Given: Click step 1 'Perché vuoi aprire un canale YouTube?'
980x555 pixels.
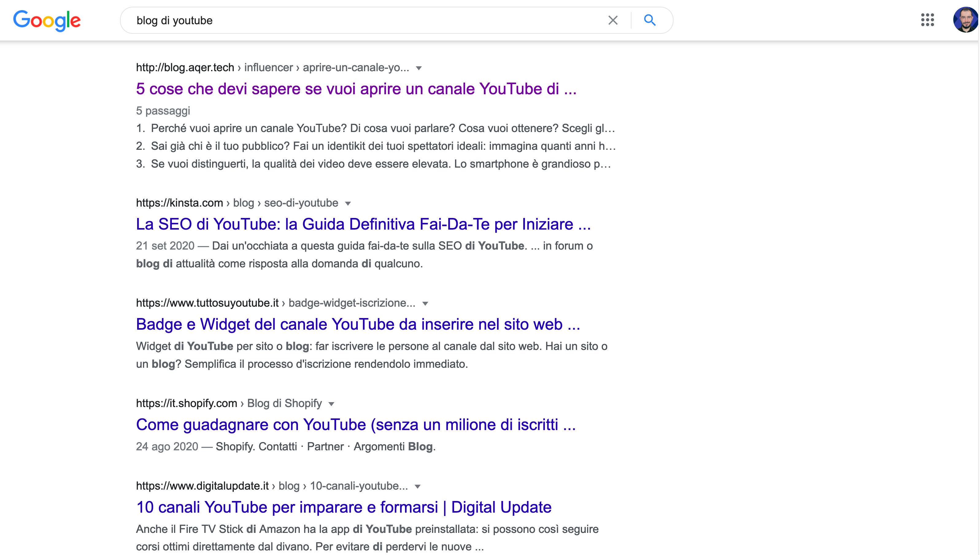Looking at the screenshot, I should pyautogui.click(x=376, y=128).
